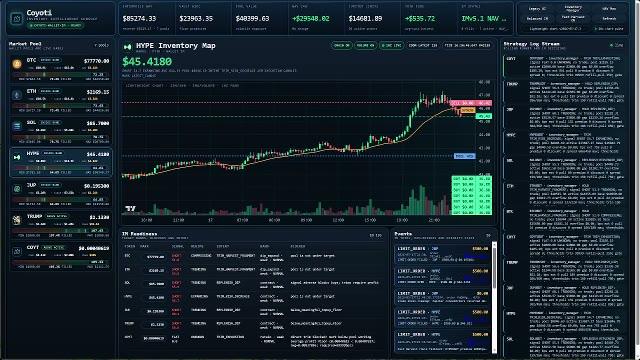This screenshot has width=640, height=360.
Task: Click the HYPE price $45.4180 above chart
Action: pos(147,62)
